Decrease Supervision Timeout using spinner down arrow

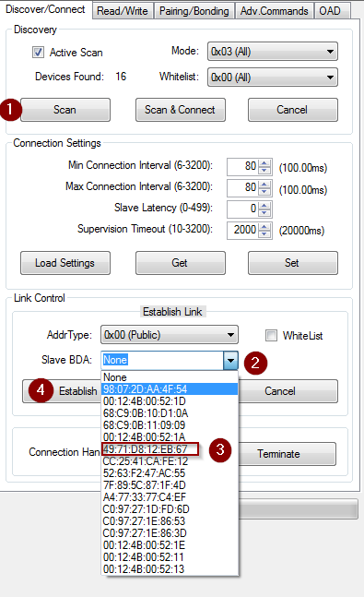[264, 234]
